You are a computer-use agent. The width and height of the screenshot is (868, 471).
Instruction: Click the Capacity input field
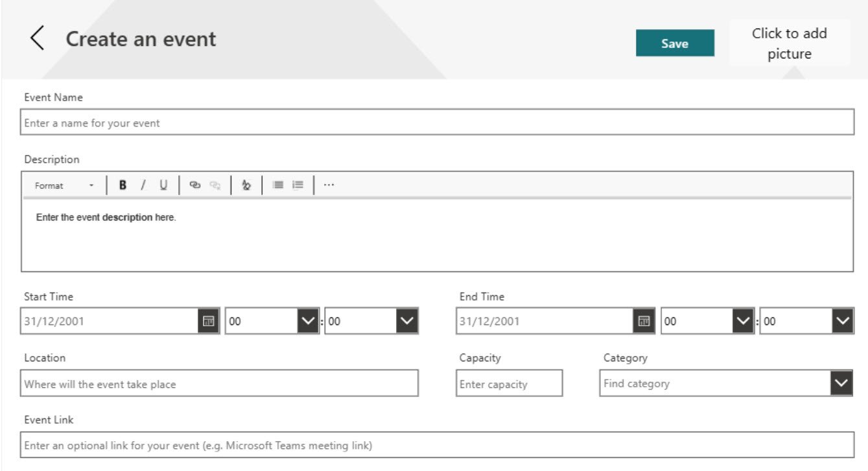(509, 384)
